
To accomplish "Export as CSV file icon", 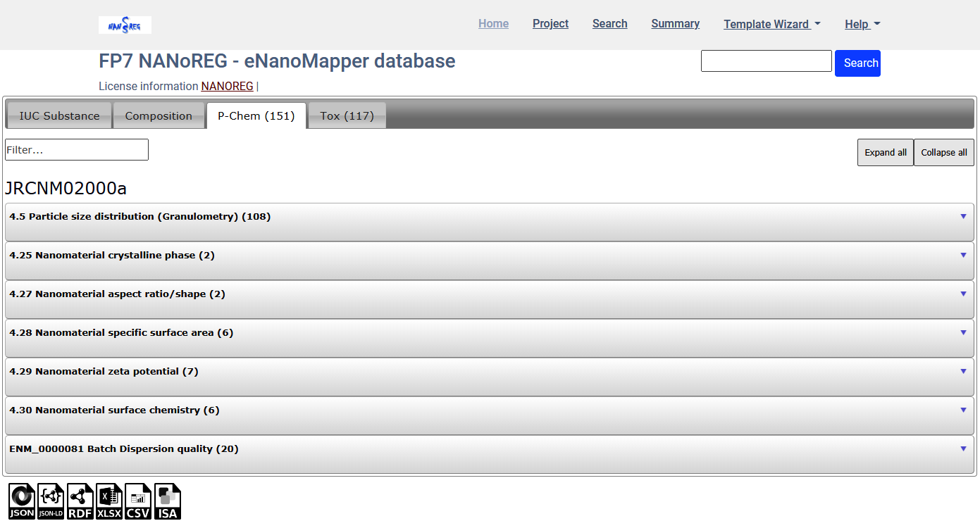I will click(138, 502).
